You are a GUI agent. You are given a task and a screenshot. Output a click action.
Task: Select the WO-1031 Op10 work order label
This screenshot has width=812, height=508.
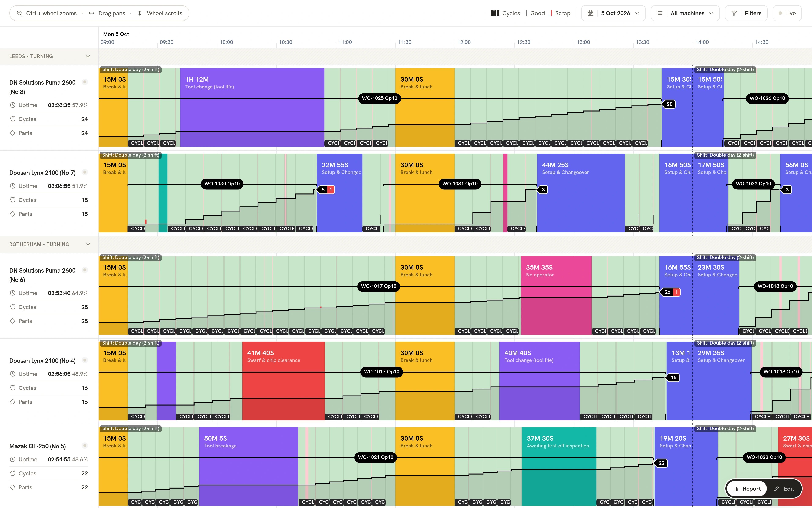(460, 184)
